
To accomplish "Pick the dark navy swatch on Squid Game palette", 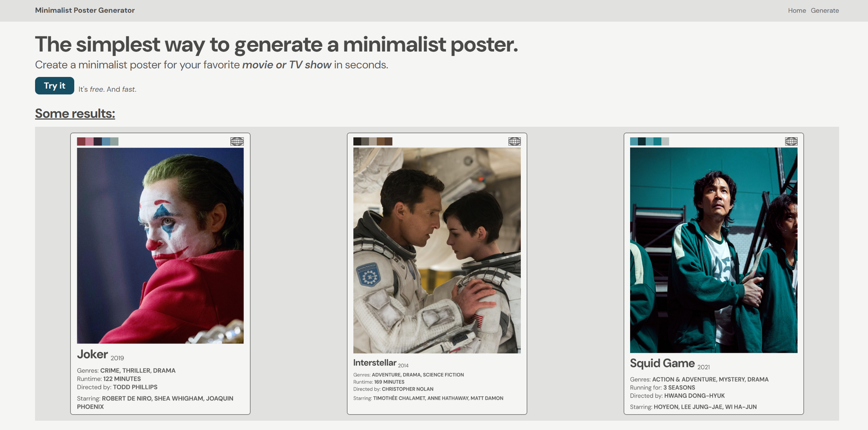I will (x=642, y=142).
